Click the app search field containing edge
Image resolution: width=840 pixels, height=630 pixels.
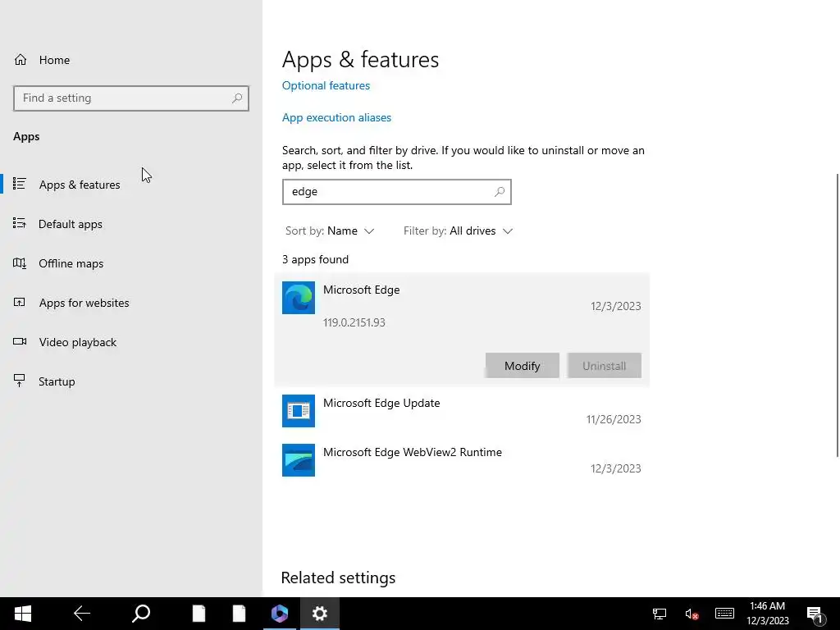396,192
